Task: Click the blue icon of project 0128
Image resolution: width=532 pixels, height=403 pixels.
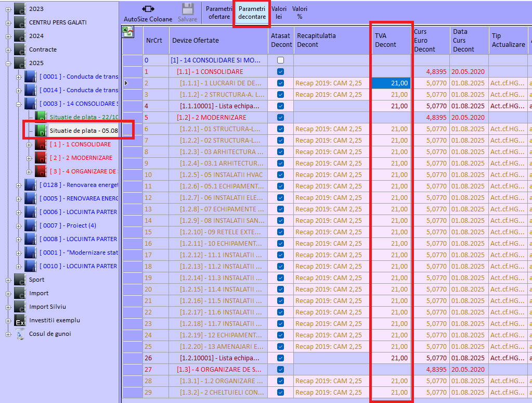Action: pos(31,185)
